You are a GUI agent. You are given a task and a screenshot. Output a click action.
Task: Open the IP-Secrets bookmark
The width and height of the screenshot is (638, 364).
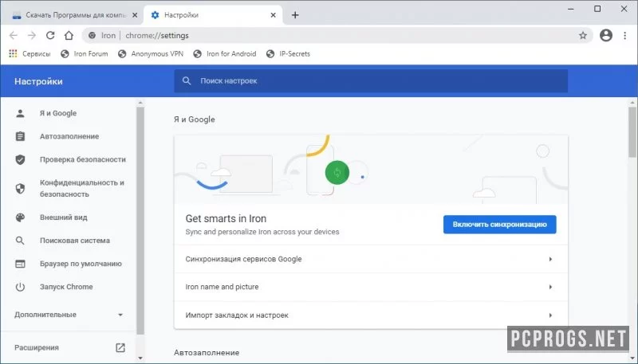click(288, 53)
